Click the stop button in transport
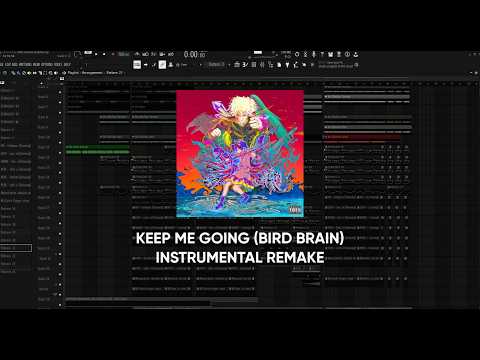480x360 pixels. point(104,54)
